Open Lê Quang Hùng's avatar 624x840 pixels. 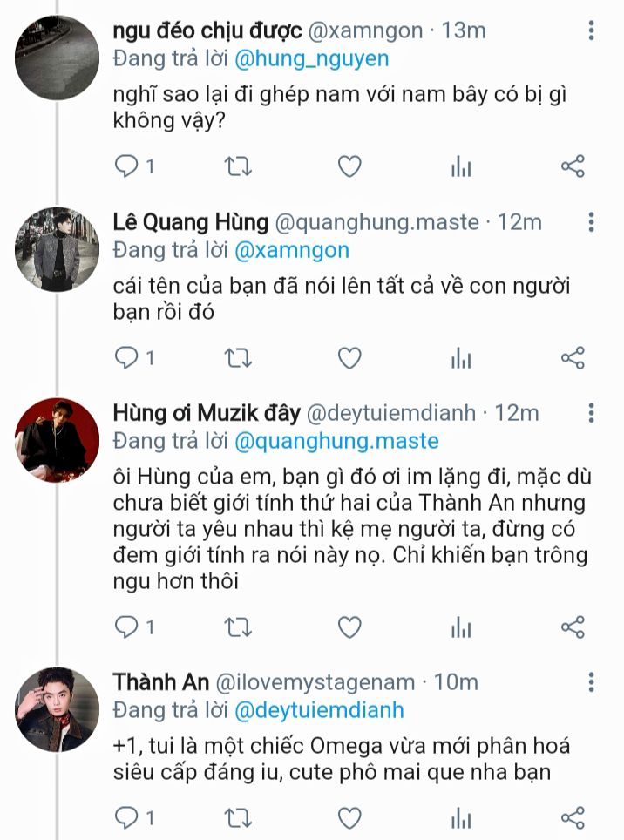click(58, 249)
